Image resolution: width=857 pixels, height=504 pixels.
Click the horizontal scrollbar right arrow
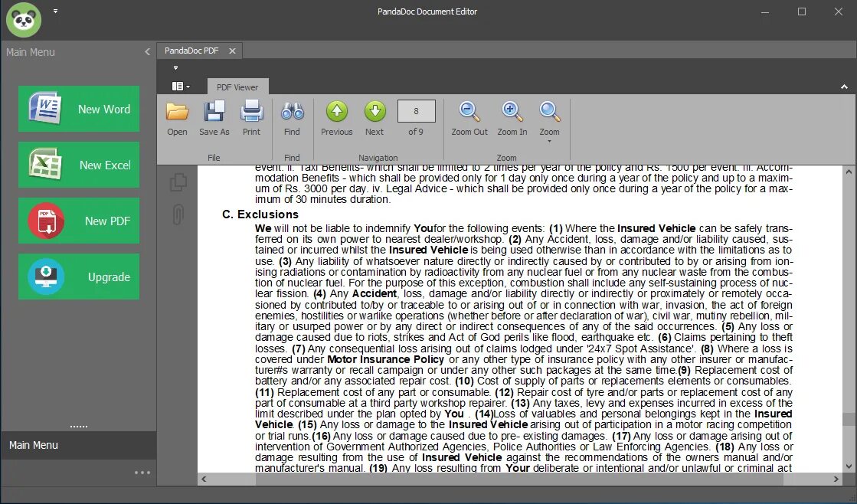836,479
